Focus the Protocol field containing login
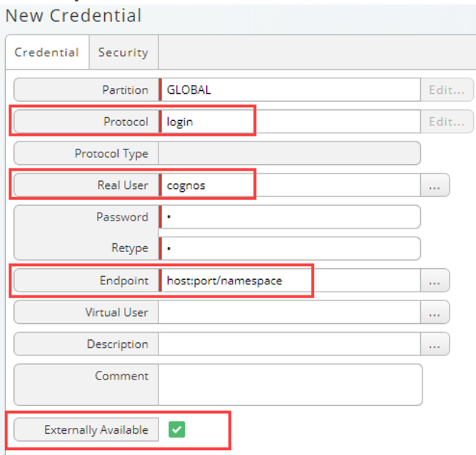The height and width of the screenshot is (455, 476). (290, 122)
